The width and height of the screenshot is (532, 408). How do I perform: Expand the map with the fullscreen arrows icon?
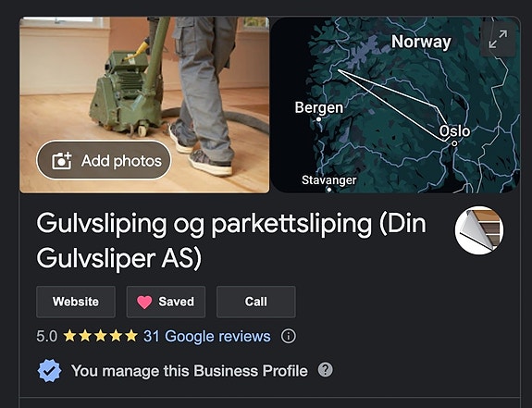pyautogui.click(x=498, y=39)
